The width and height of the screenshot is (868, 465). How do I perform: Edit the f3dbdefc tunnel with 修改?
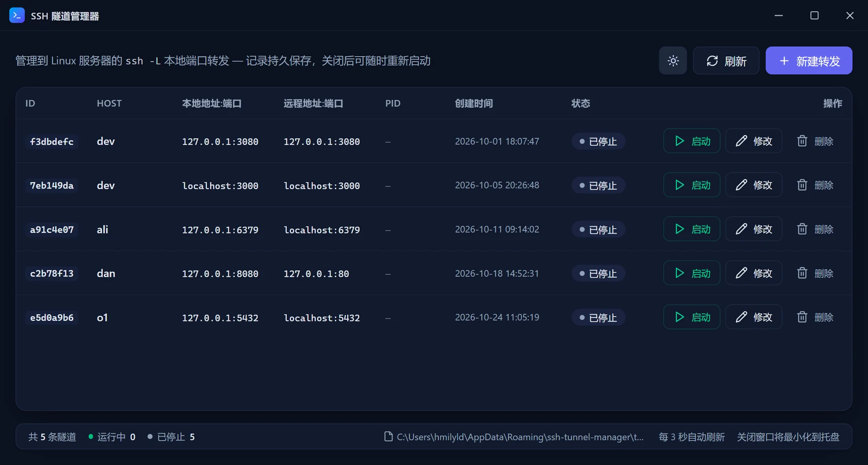754,141
